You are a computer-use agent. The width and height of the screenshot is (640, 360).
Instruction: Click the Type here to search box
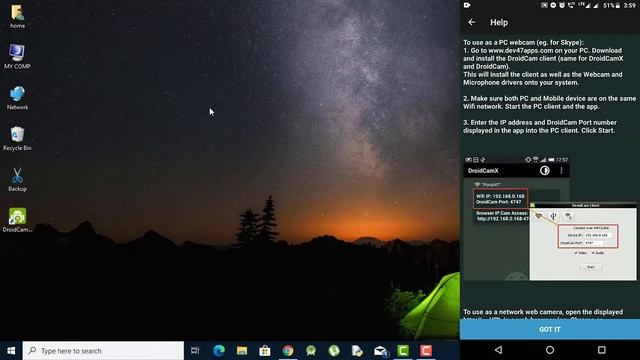tap(103, 351)
